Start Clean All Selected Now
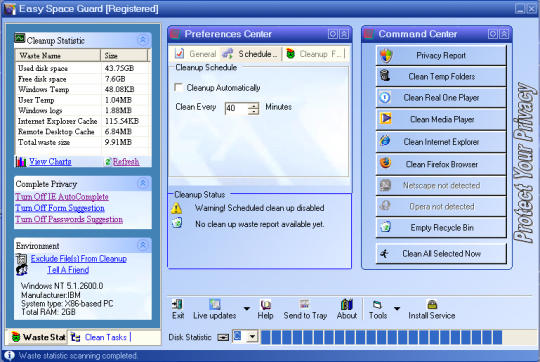Viewport: 540px width, 362px height. (x=441, y=254)
